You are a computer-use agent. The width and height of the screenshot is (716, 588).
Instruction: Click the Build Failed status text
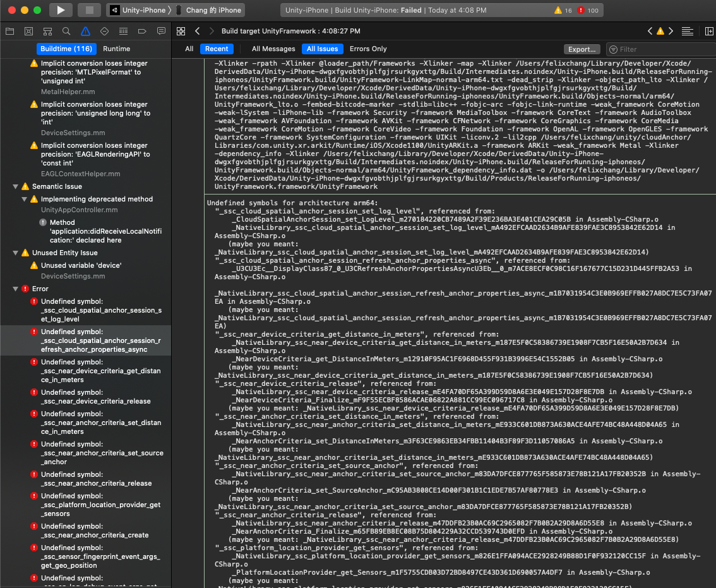click(386, 10)
